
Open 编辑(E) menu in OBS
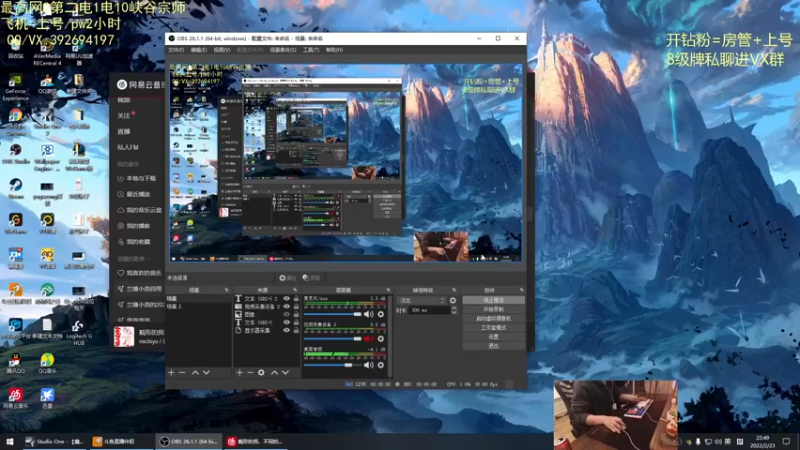[199, 50]
